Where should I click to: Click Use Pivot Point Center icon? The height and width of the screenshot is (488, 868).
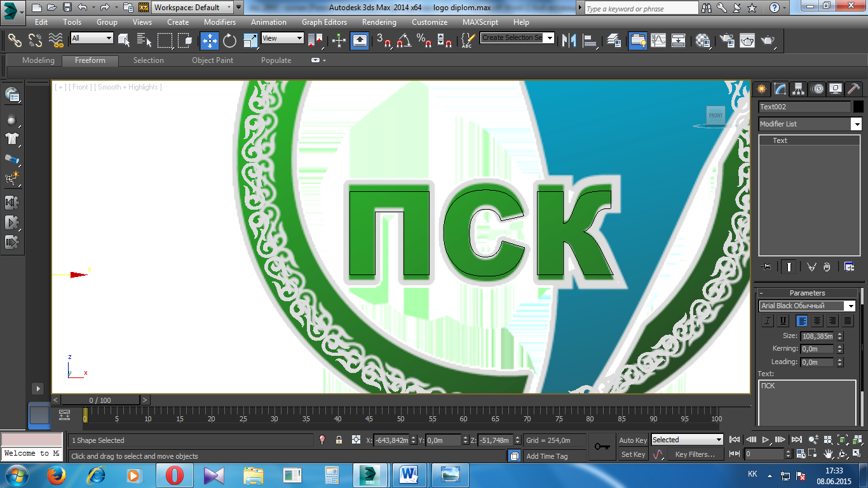[315, 41]
